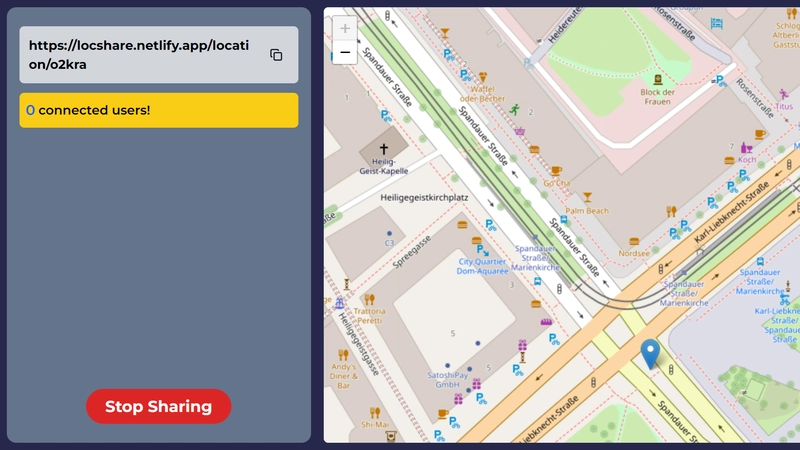Click the Palm Beach bar icon

coord(587,197)
